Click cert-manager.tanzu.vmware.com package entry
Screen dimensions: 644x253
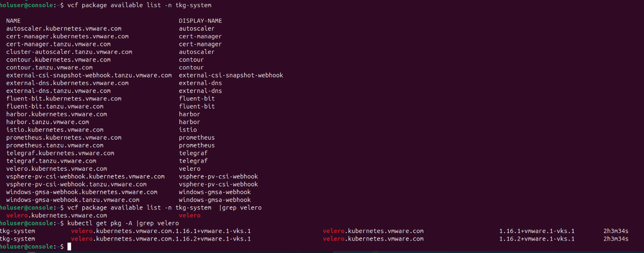pyautogui.click(x=58, y=44)
